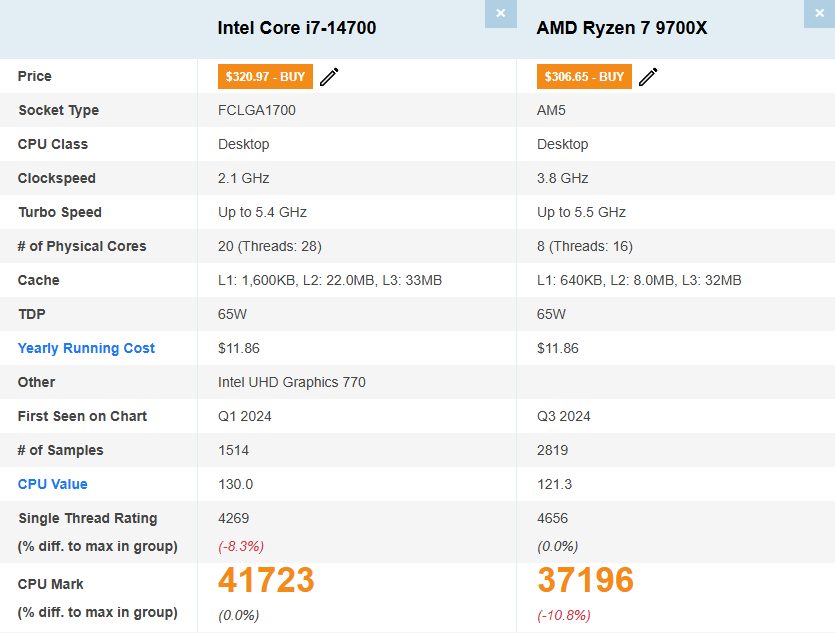Select the 4269 single thread rating
Image resolution: width=835 pixels, height=633 pixels.
[233, 518]
